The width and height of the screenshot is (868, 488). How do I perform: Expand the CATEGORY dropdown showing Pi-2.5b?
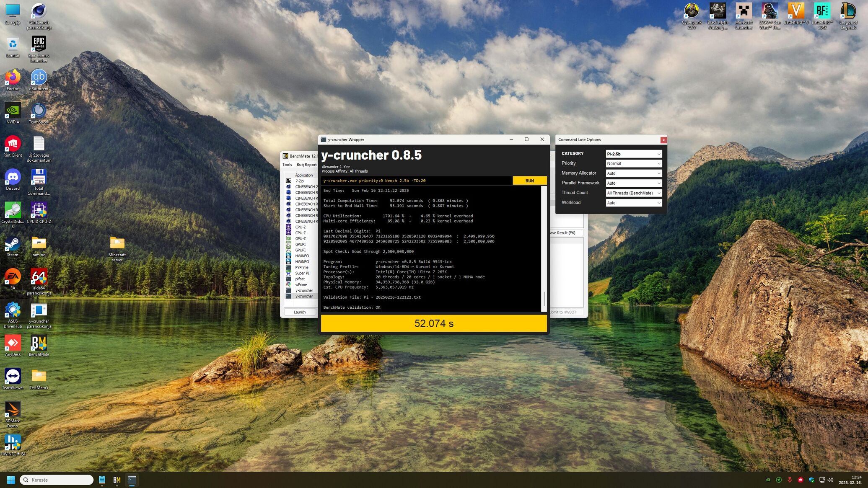point(633,154)
